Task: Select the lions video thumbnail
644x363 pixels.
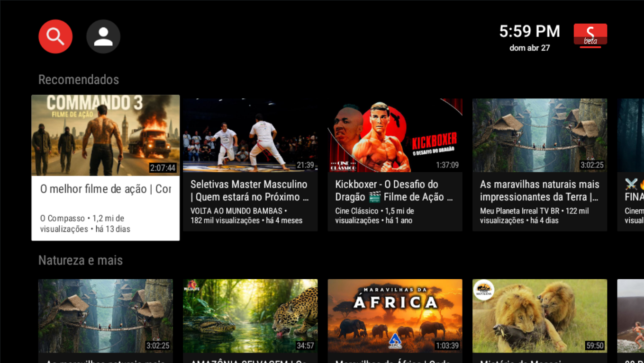Action: (539, 316)
